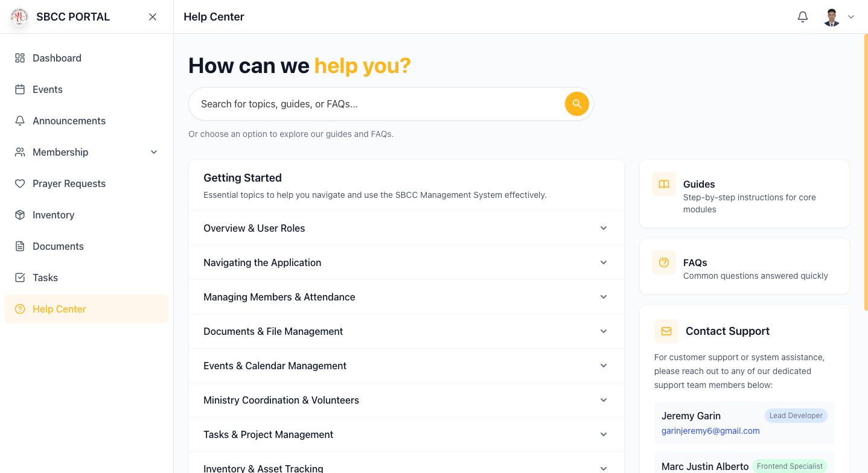Viewport: 868px width, 473px height.
Task: Expand Navigating the Application topic
Action: tap(406, 262)
